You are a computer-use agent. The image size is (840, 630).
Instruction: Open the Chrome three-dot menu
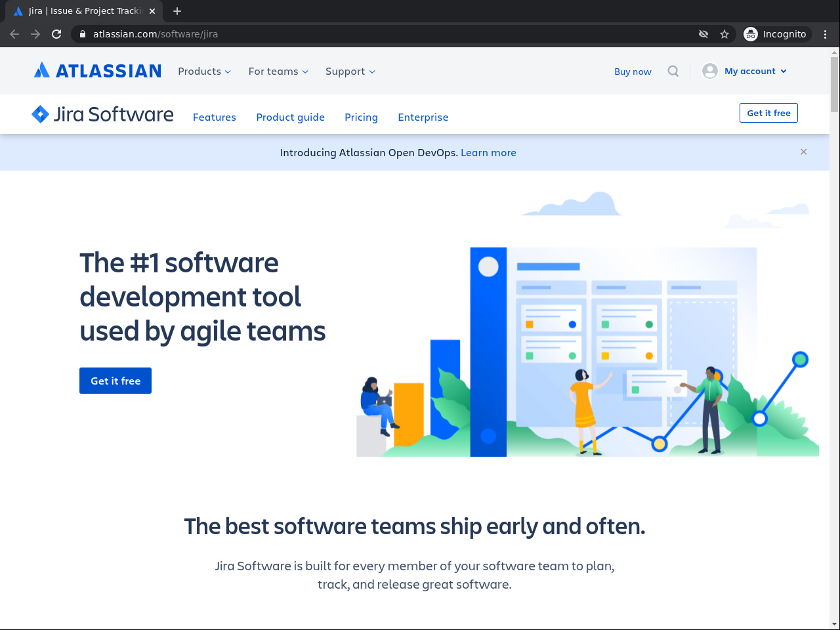click(826, 34)
